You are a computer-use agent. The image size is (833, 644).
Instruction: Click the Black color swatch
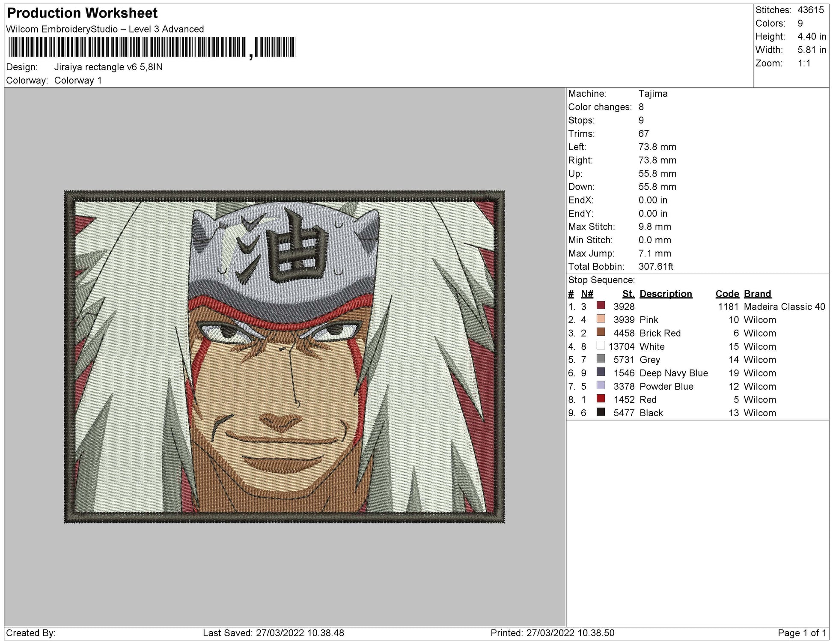click(x=601, y=411)
